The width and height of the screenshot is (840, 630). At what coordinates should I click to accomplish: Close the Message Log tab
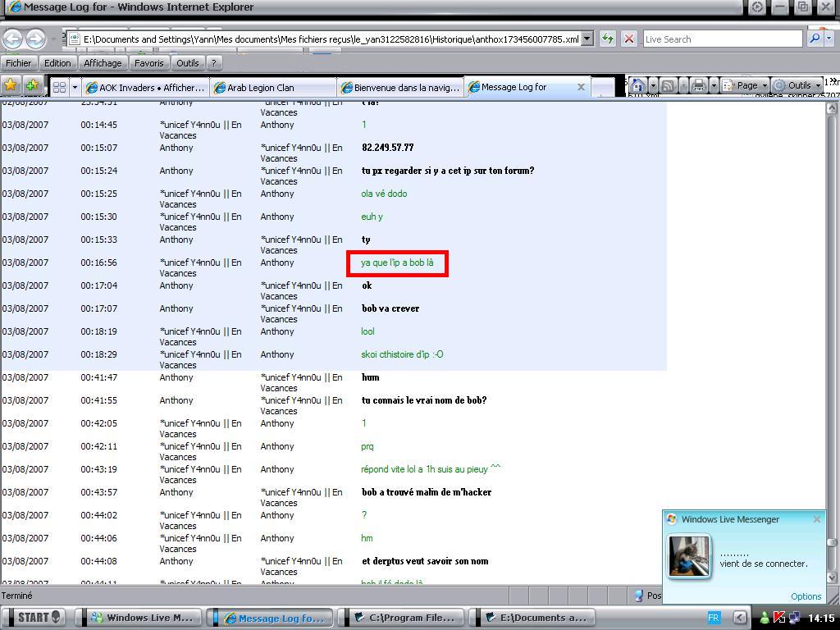tap(581, 87)
